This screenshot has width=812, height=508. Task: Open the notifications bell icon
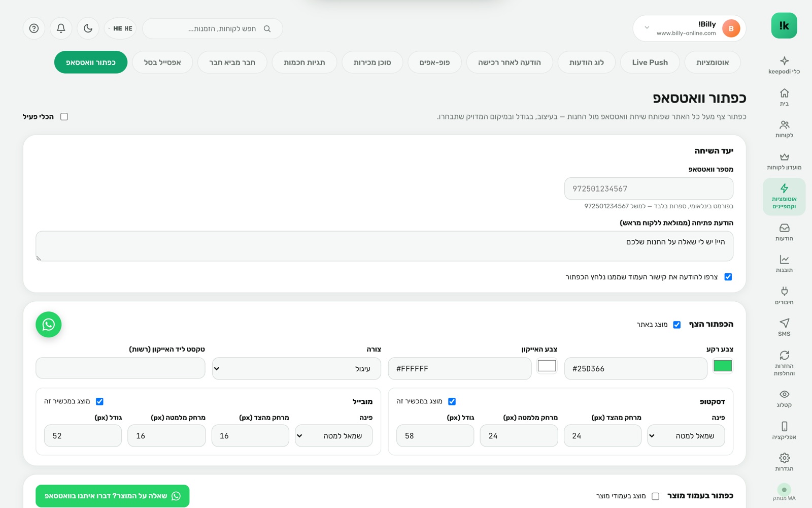(x=61, y=28)
